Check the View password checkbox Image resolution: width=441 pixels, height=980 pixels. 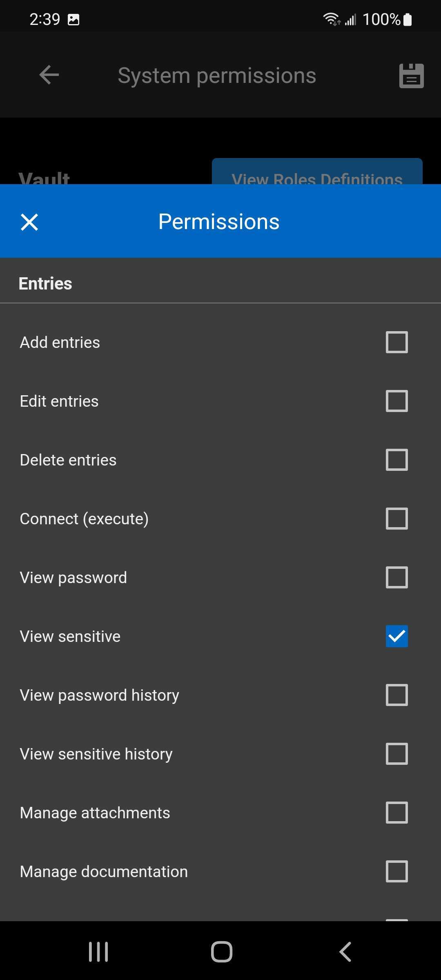point(396,577)
